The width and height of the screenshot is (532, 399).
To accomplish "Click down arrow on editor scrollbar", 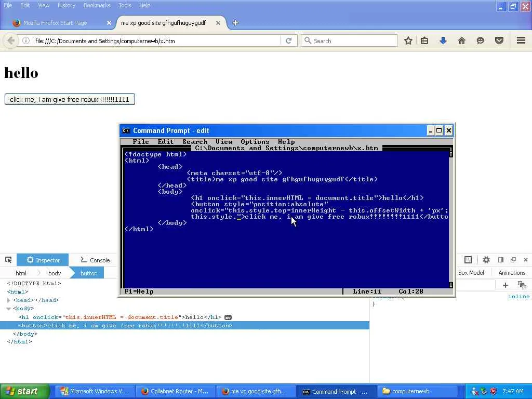I will coord(451,285).
